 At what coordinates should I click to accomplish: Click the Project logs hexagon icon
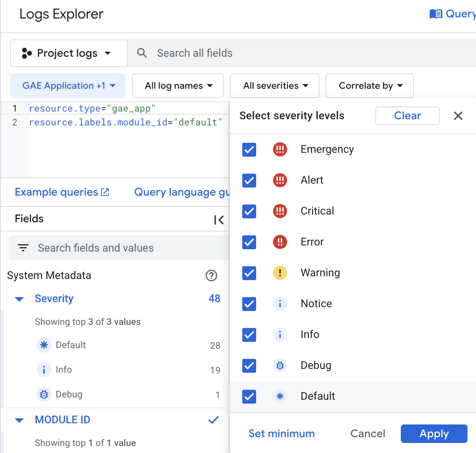(x=27, y=53)
